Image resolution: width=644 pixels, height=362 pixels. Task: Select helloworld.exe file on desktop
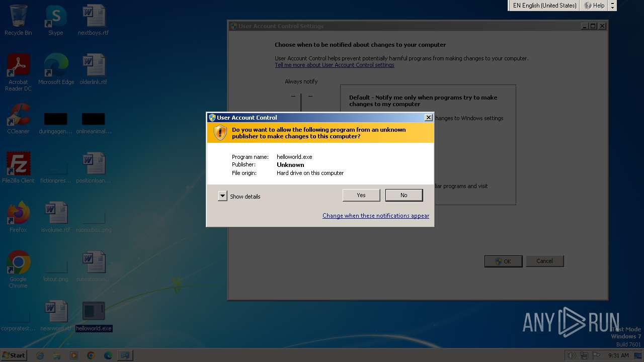pos(94,316)
